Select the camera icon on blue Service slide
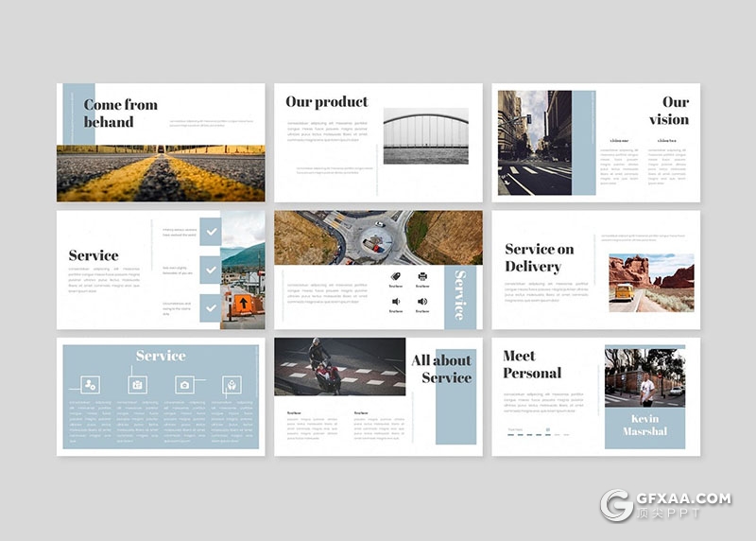This screenshot has width=756, height=541. point(184,385)
